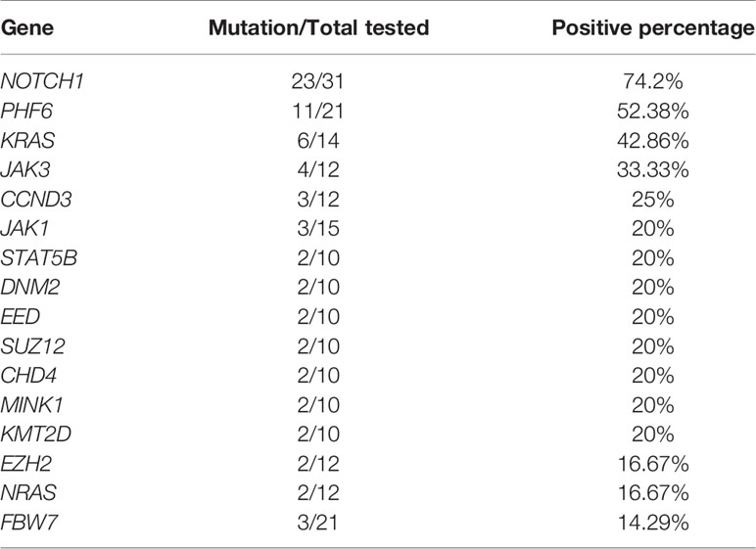Image resolution: width=756 pixels, height=549 pixels.
Task: Select the FBW7 gene entry
Action: point(29,523)
